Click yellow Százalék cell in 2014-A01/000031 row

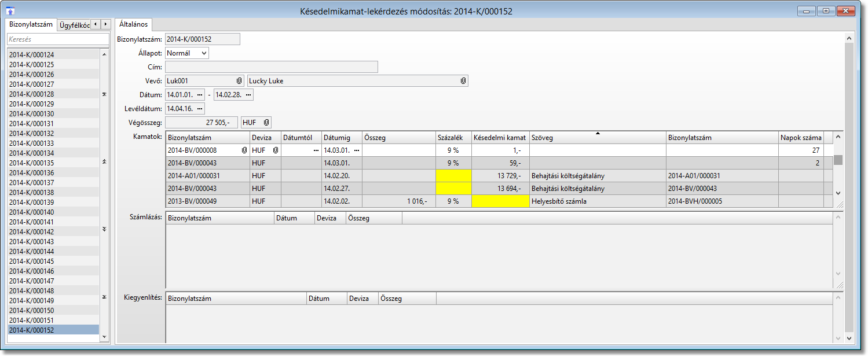453,176
